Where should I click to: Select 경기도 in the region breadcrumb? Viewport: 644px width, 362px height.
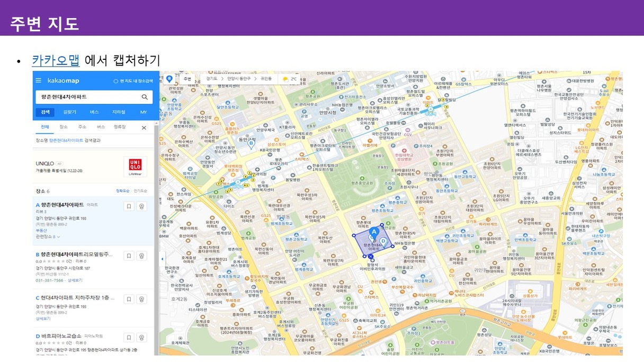(x=211, y=79)
